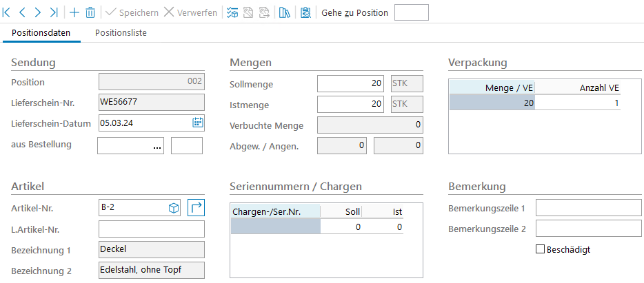Enable the Beschädigt checkbox
The width and height of the screenshot is (644, 283).
(541, 249)
